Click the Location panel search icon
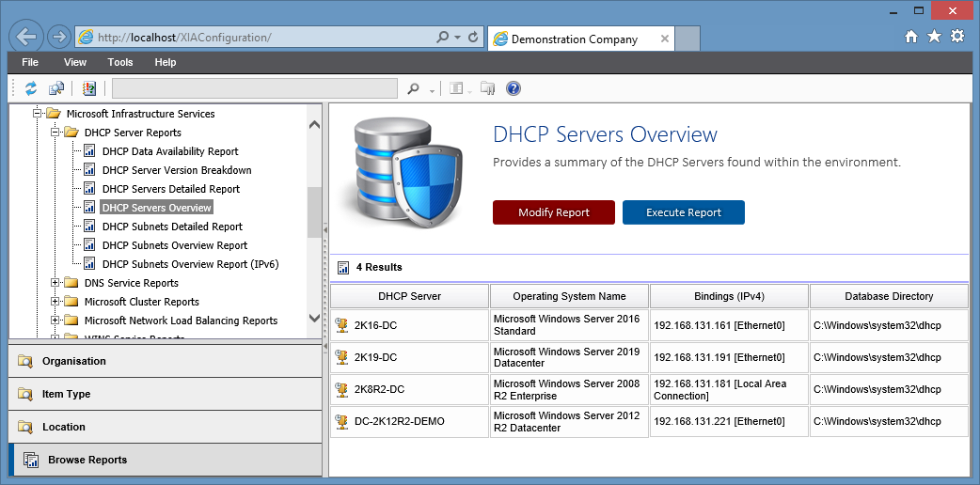 [25, 427]
